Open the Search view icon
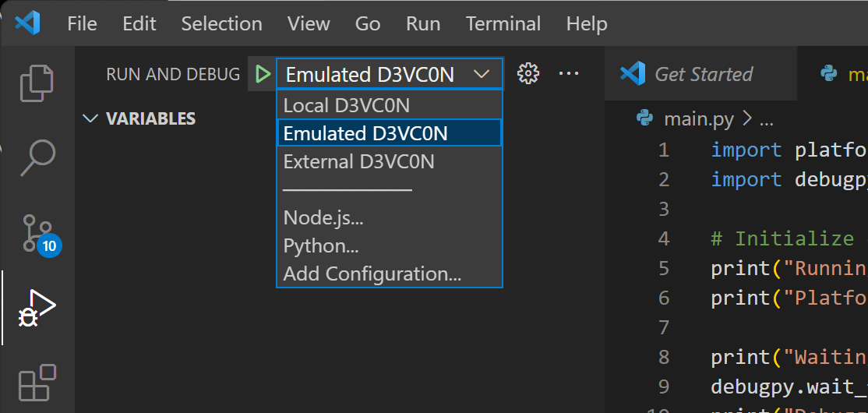Image resolution: width=868 pixels, height=413 pixels. click(37, 158)
